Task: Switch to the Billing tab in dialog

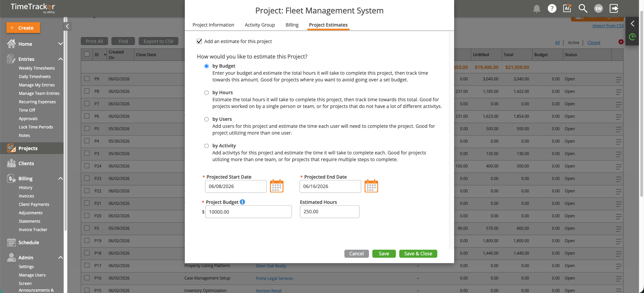Action: pyautogui.click(x=292, y=25)
